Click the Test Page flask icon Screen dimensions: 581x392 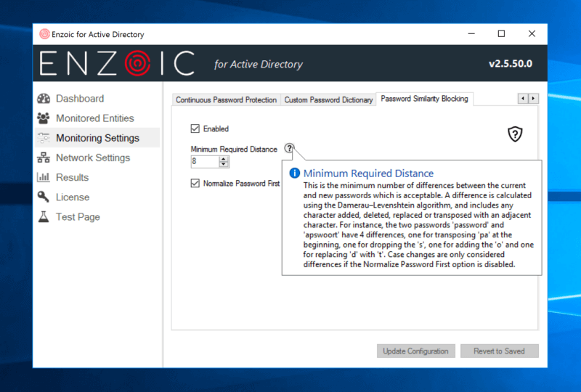coord(44,217)
